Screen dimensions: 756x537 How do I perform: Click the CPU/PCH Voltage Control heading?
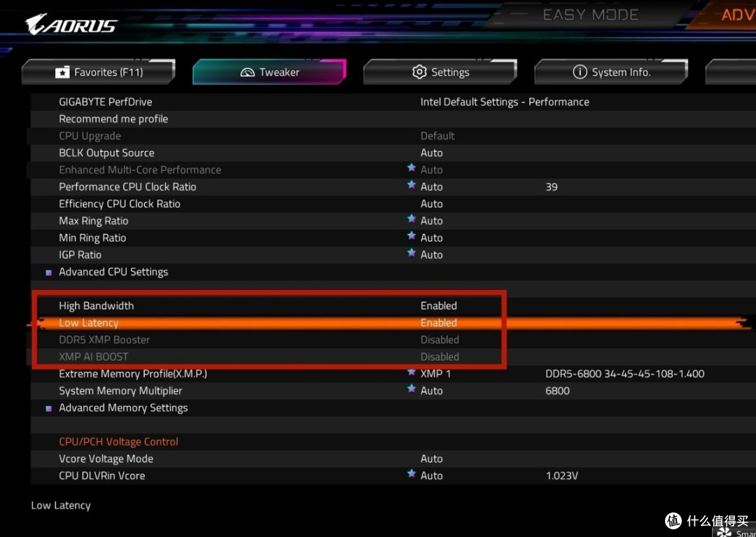pos(118,442)
